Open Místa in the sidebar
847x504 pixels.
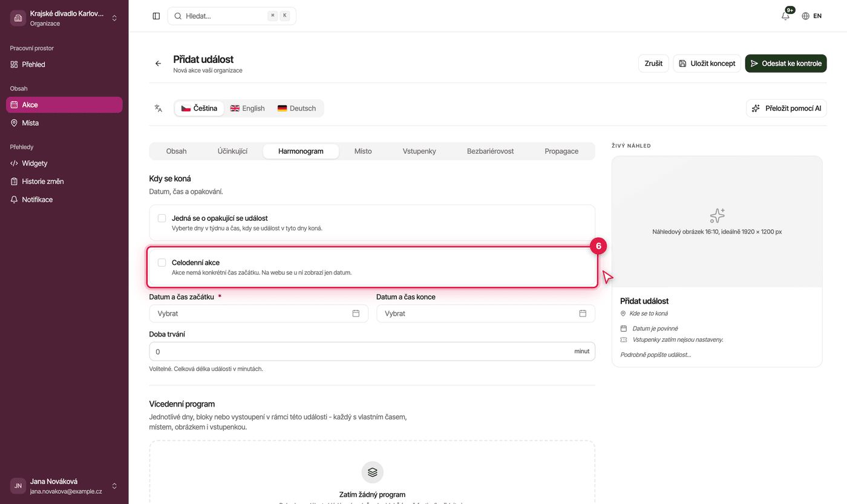[64, 123]
